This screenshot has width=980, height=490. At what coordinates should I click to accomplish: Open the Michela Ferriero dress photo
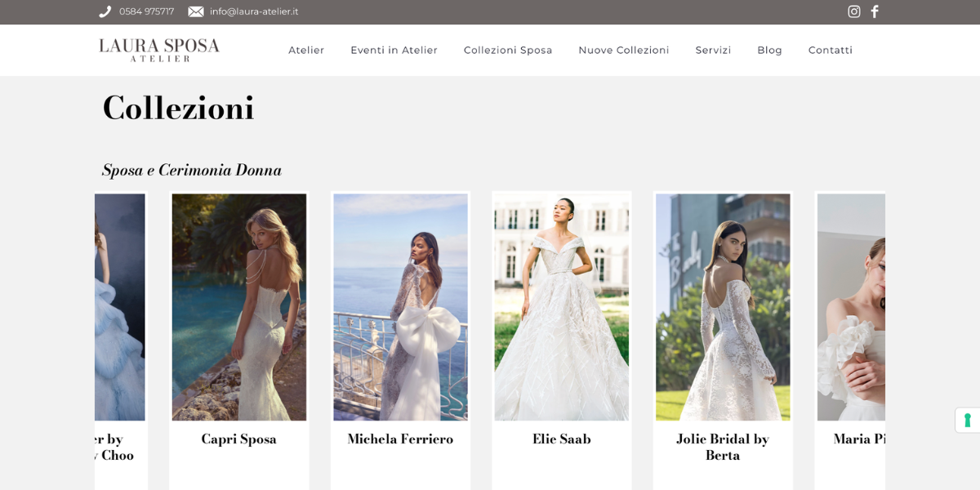click(400, 307)
